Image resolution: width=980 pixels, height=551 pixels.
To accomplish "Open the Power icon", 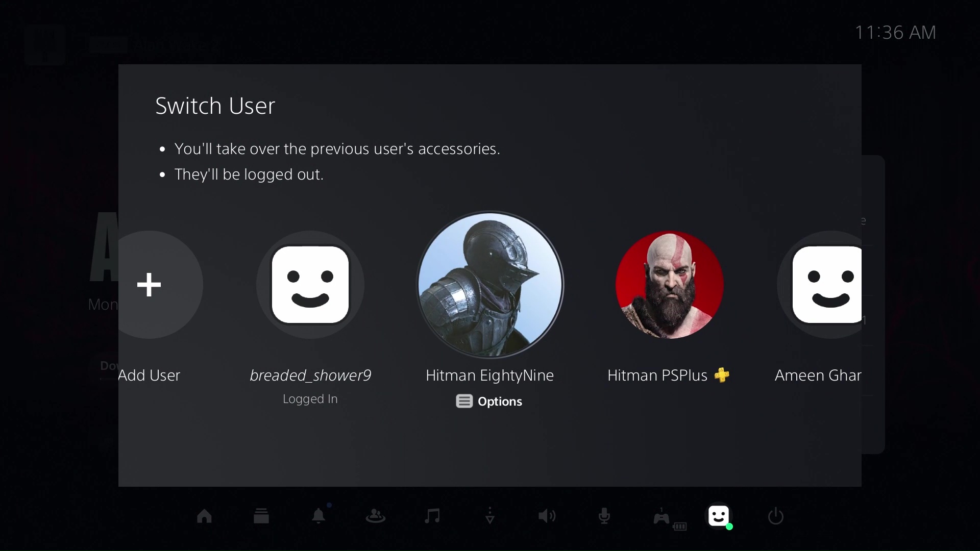I will tap(775, 516).
